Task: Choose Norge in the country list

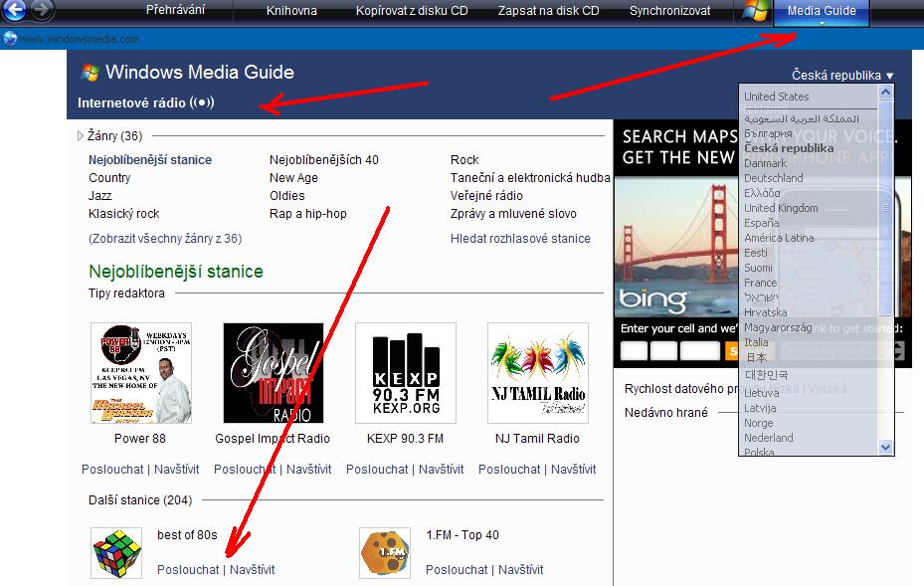Action: pyautogui.click(x=759, y=423)
